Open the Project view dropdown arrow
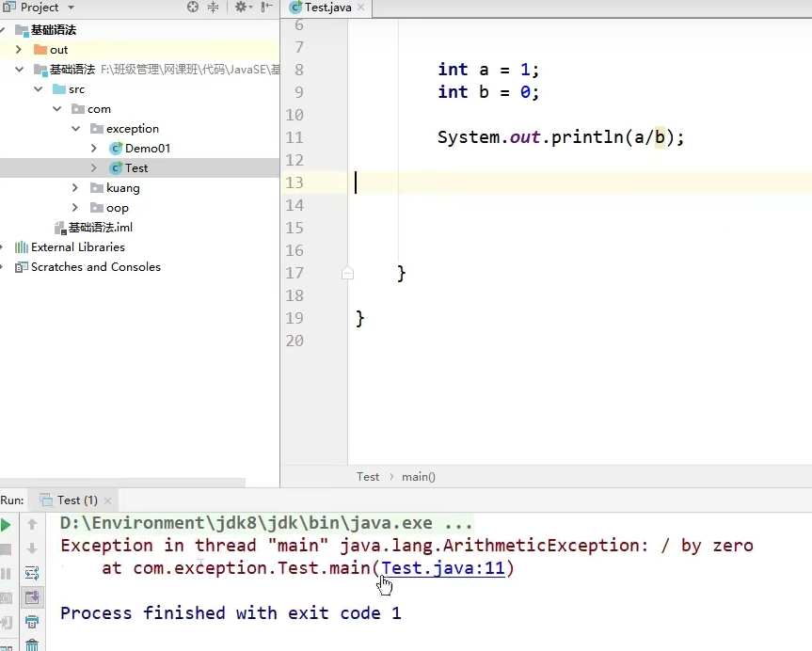 [x=71, y=8]
